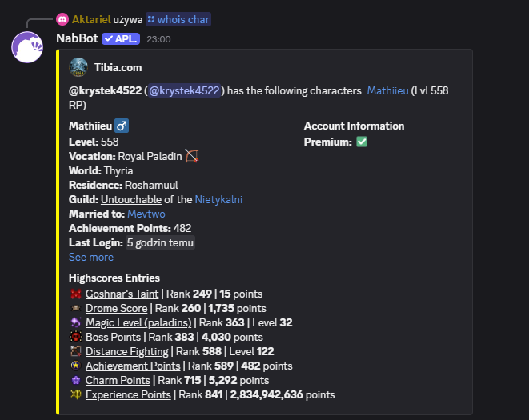Click the Tibia.com author icon
The height and width of the screenshot is (420, 529).
point(78,67)
